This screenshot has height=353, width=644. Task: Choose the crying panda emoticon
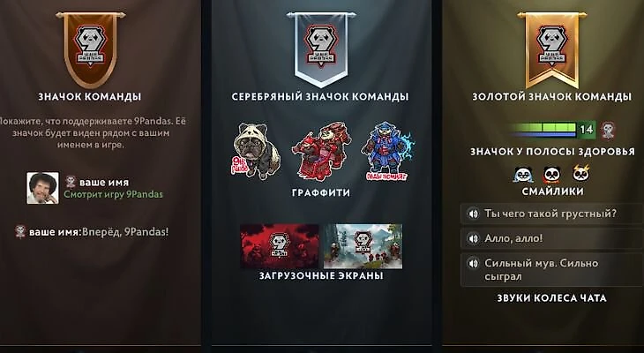524,174
